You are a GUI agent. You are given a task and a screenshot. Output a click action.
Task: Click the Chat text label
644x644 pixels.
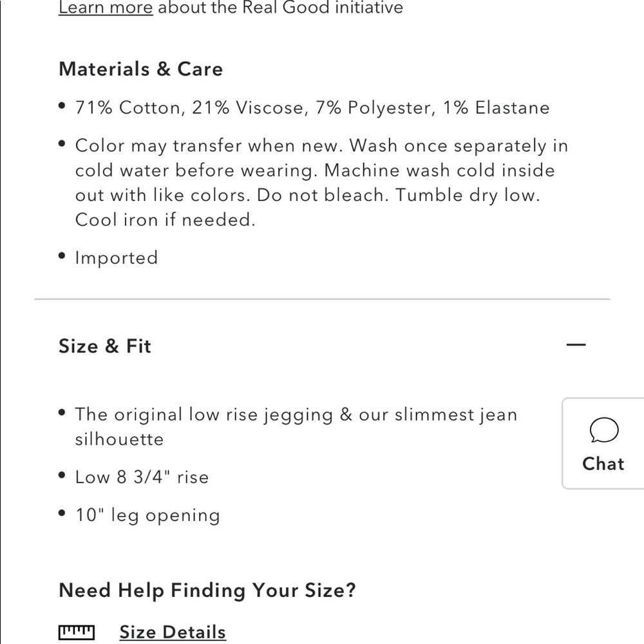603,464
